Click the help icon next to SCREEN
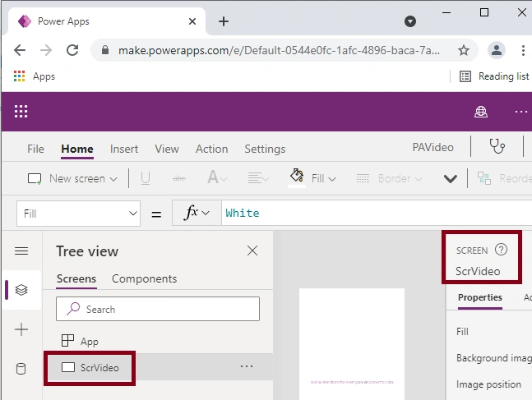Viewport: 532px width, 400px height. pyautogui.click(x=501, y=250)
